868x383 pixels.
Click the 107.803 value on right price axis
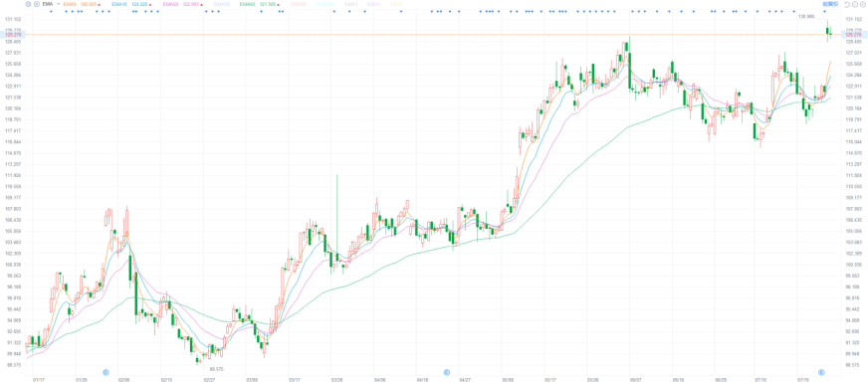click(854, 209)
